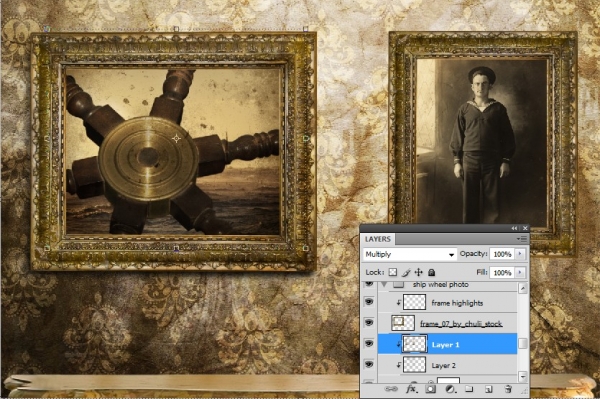
Task: Click the bottom-right transform handle
Action: [x=305, y=249]
